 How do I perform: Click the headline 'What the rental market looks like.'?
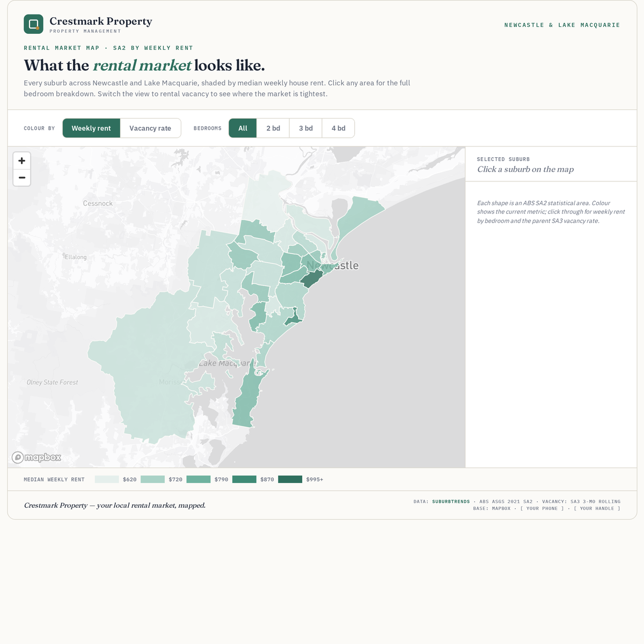[x=144, y=65]
